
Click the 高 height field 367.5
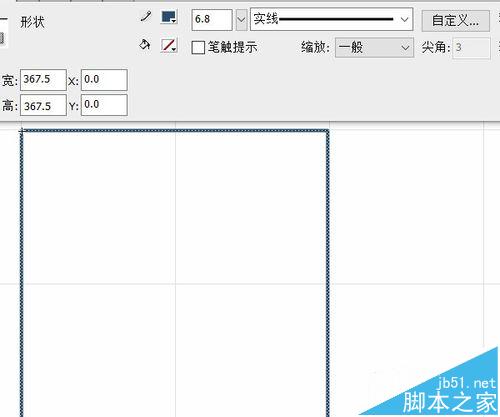point(43,105)
